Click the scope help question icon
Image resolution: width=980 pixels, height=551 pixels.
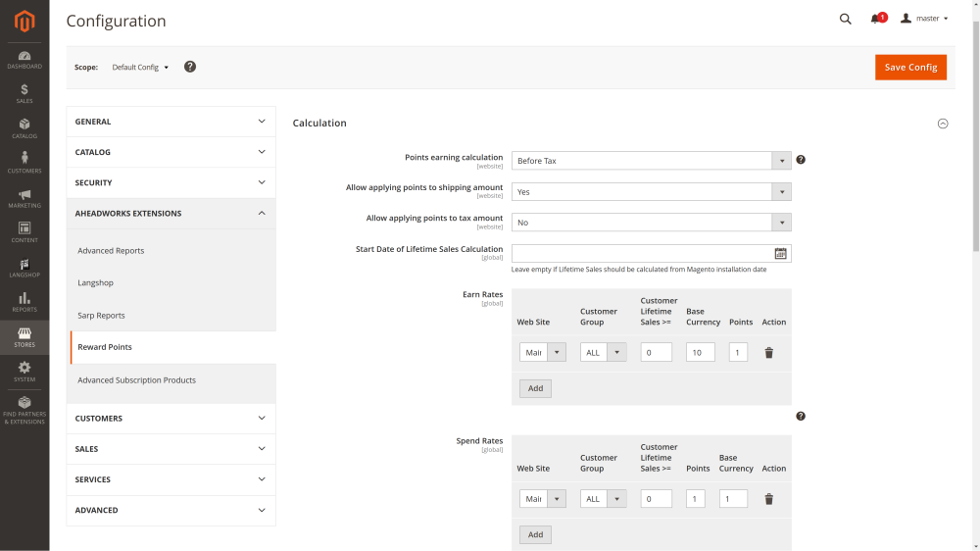(x=190, y=67)
